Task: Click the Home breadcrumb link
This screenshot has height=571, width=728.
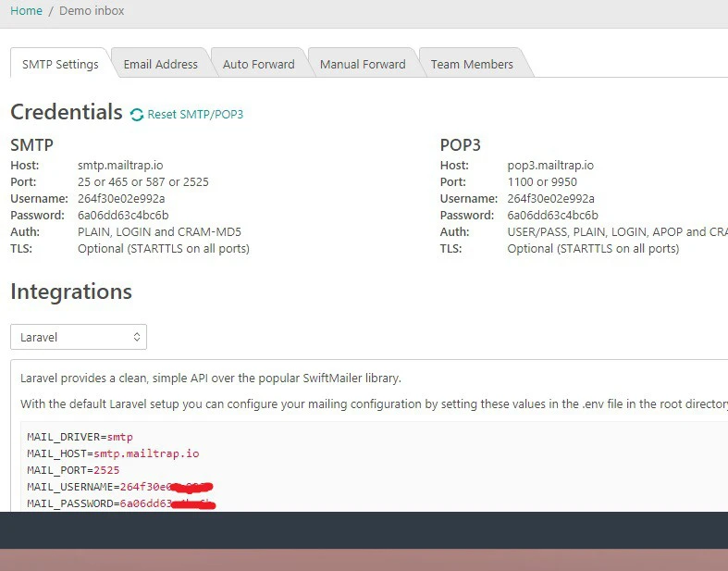Action: [26, 11]
